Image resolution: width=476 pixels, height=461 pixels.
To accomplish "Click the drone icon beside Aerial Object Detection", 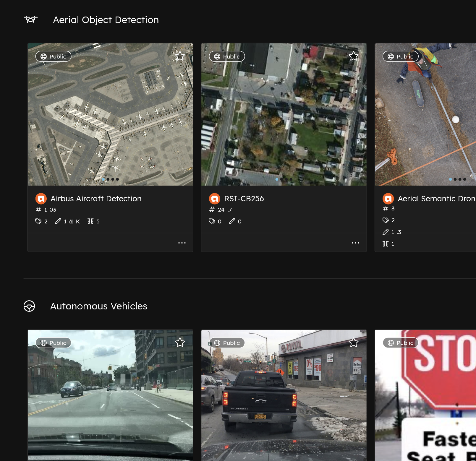I will 31,20.
